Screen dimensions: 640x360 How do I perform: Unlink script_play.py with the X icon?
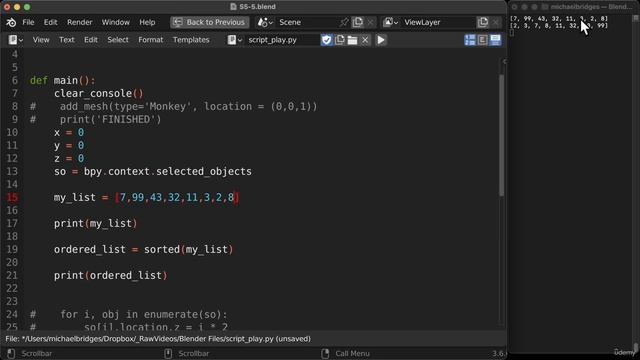tap(365, 40)
